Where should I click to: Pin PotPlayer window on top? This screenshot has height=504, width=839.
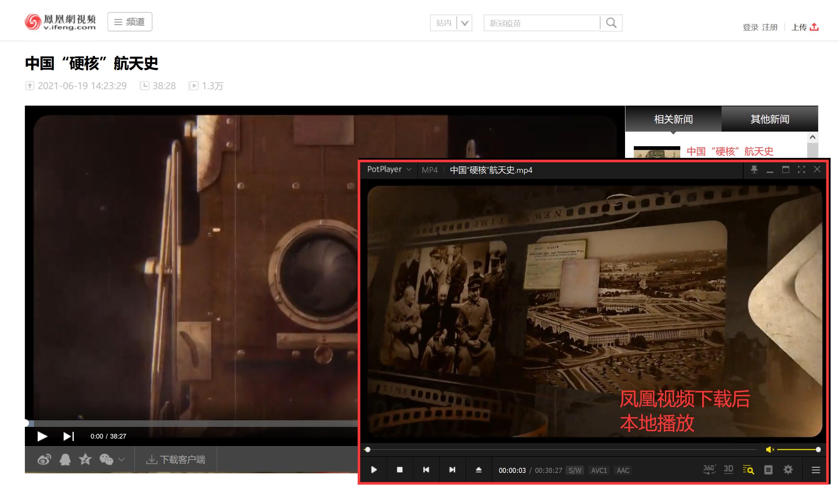click(x=754, y=169)
